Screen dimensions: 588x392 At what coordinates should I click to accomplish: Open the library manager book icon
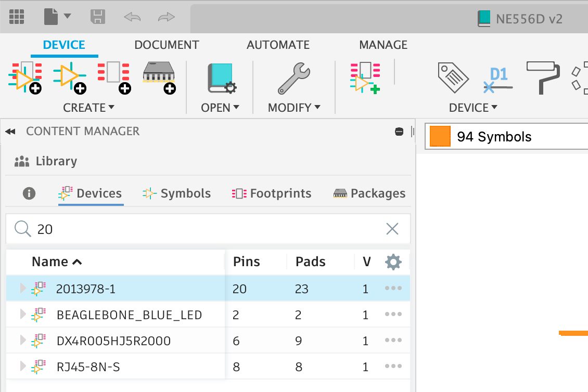(220, 78)
